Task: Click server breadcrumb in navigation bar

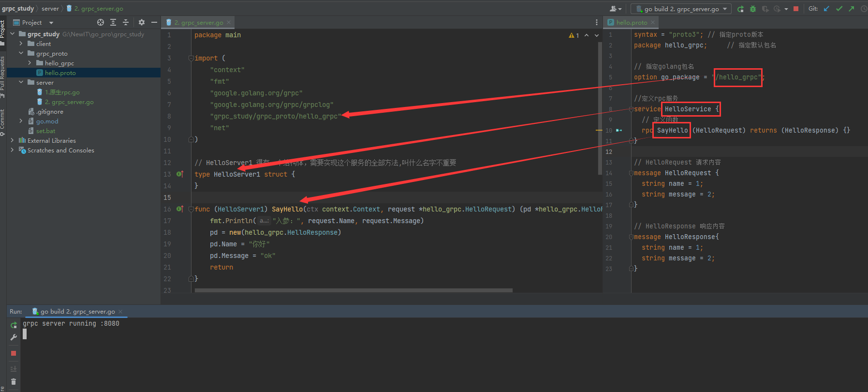Action: coord(50,9)
